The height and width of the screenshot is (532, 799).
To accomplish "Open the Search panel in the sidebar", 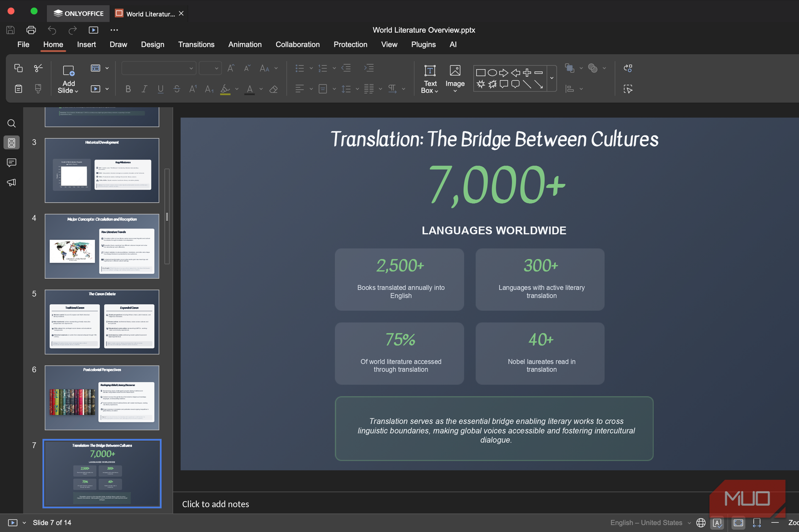I will coord(11,123).
